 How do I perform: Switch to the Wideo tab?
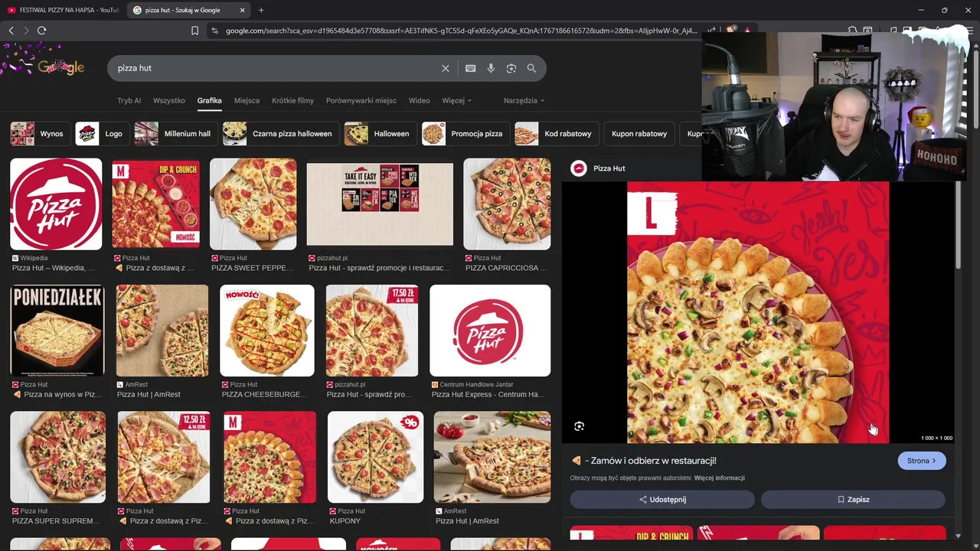coord(419,100)
